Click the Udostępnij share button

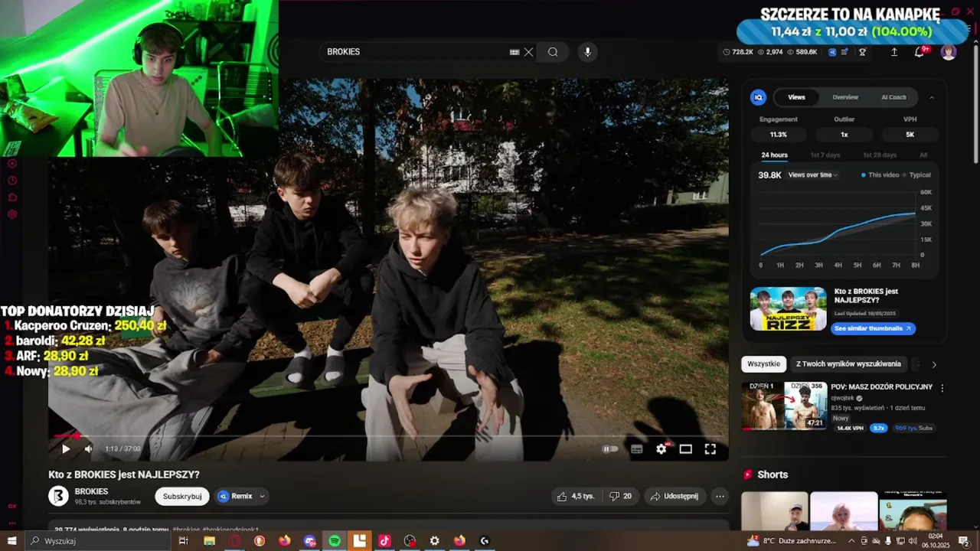coord(674,496)
